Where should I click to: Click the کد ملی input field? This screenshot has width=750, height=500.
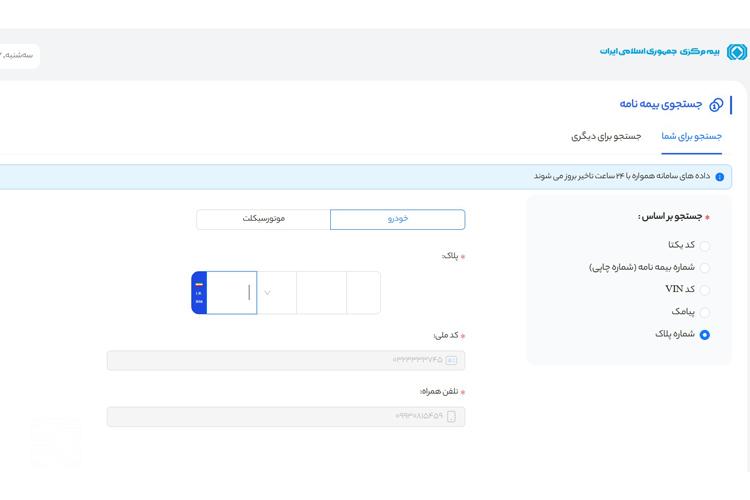(286, 360)
